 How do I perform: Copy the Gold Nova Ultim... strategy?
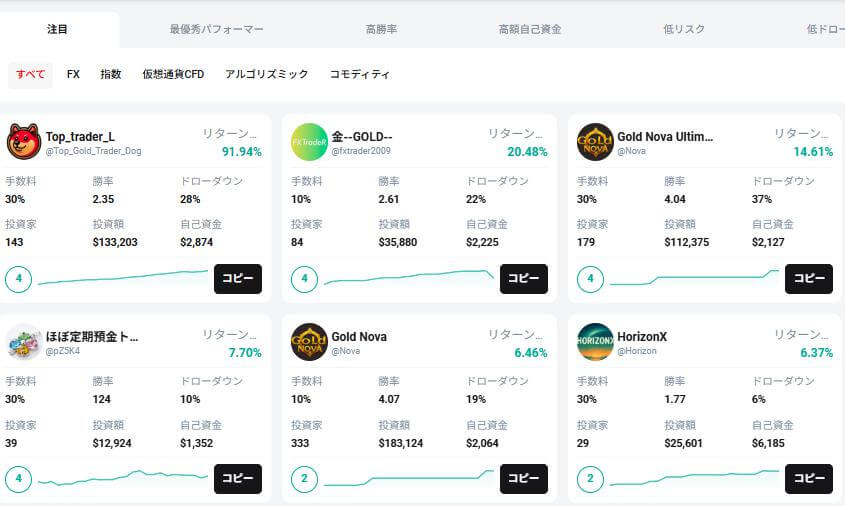tap(809, 279)
